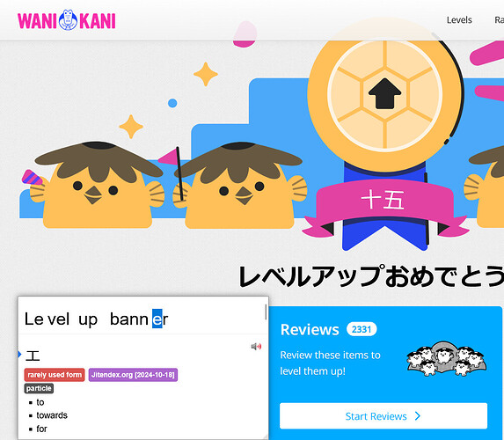Viewport: 504px width, 440px height.
Task: Click the chevron arrow beside Start Reviews
Action: coord(418,416)
